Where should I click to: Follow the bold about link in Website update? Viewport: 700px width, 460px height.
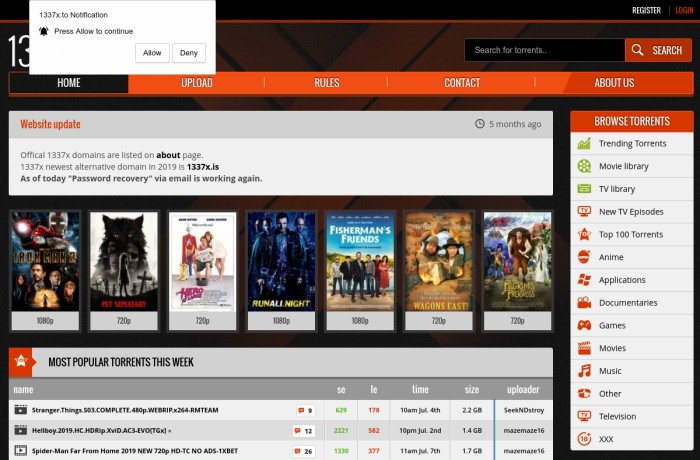[168, 155]
